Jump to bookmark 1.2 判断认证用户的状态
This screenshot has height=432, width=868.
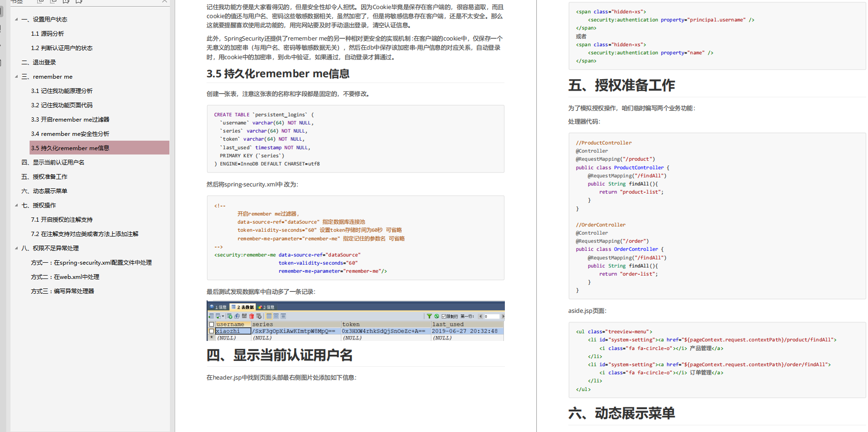[62, 48]
